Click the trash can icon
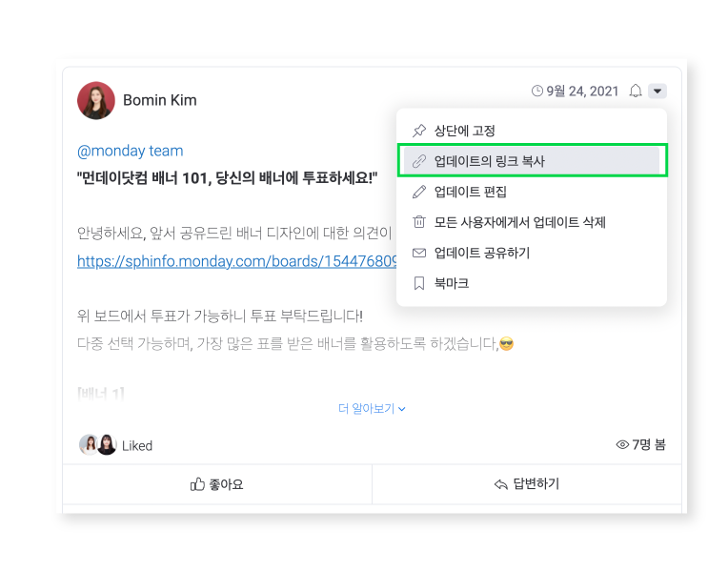728x572 pixels. pyautogui.click(x=418, y=222)
